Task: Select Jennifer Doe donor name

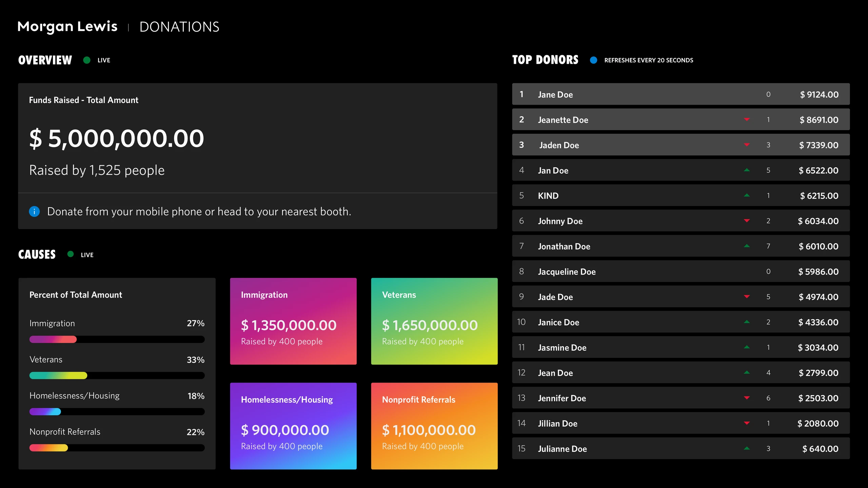Action: [x=562, y=398]
